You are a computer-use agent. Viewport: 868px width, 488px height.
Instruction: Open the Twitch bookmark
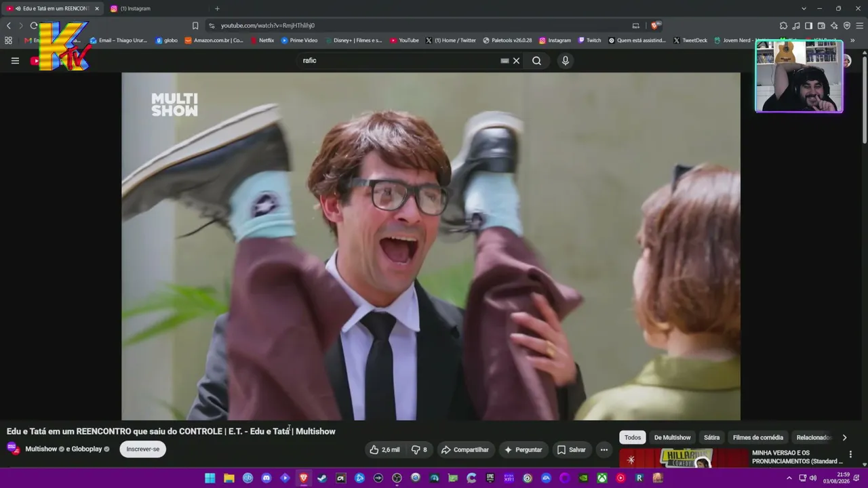click(589, 40)
